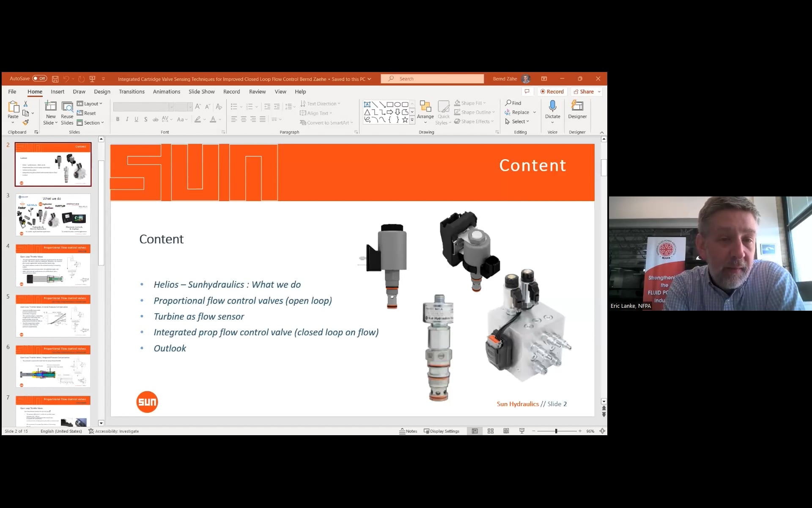Click the font color swatch

tap(213, 119)
